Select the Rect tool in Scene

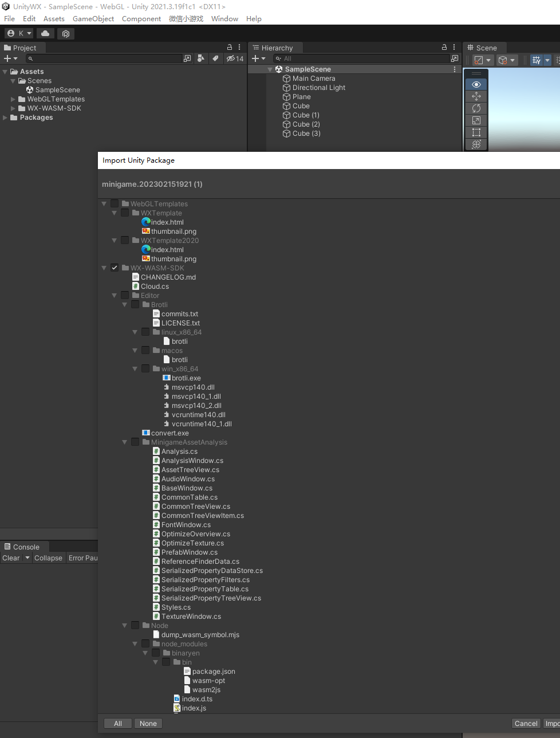476,132
